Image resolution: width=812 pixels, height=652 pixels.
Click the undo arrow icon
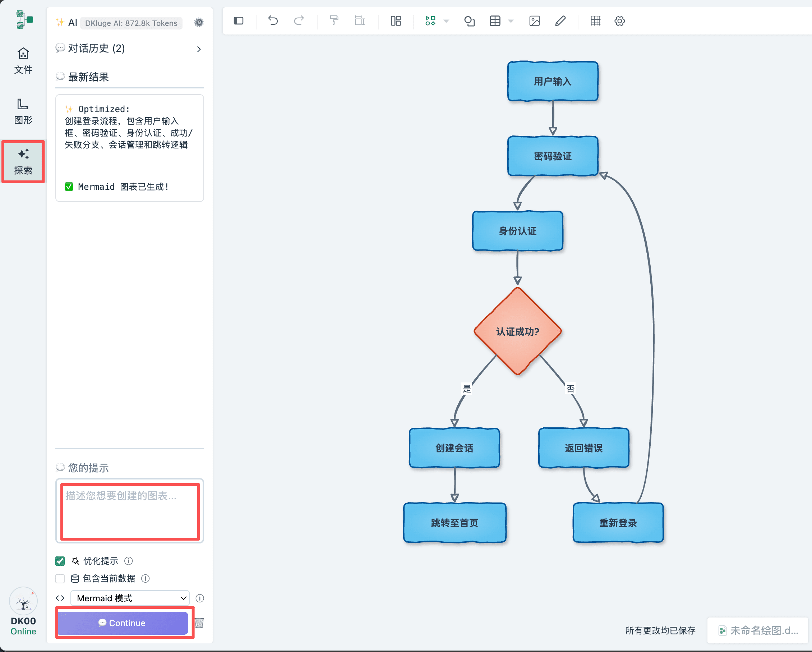(x=273, y=21)
